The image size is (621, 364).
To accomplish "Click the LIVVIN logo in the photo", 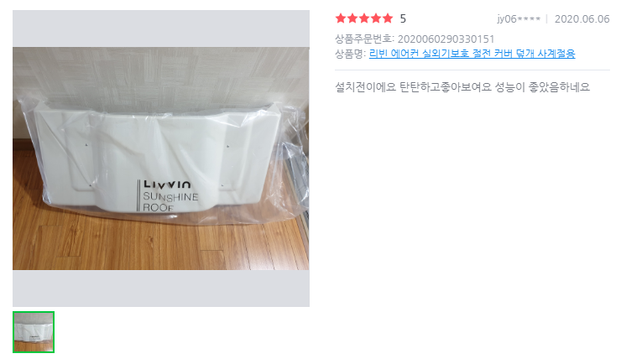I will [167, 185].
